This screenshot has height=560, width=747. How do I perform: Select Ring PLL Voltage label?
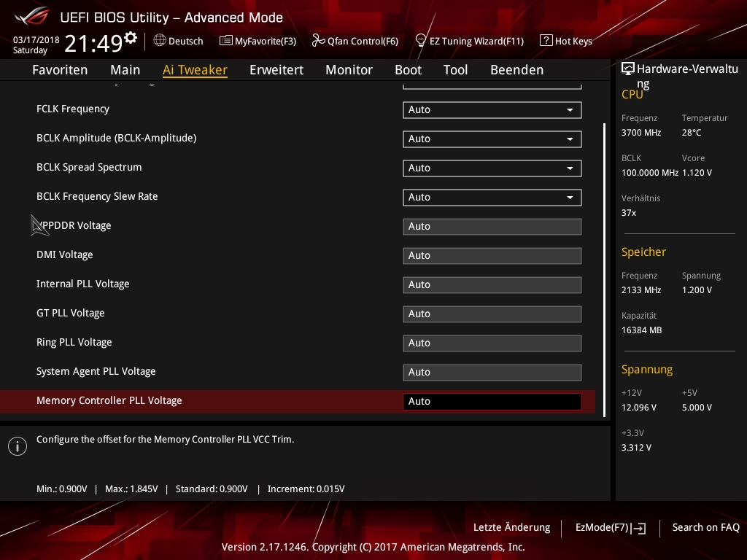coord(74,342)
